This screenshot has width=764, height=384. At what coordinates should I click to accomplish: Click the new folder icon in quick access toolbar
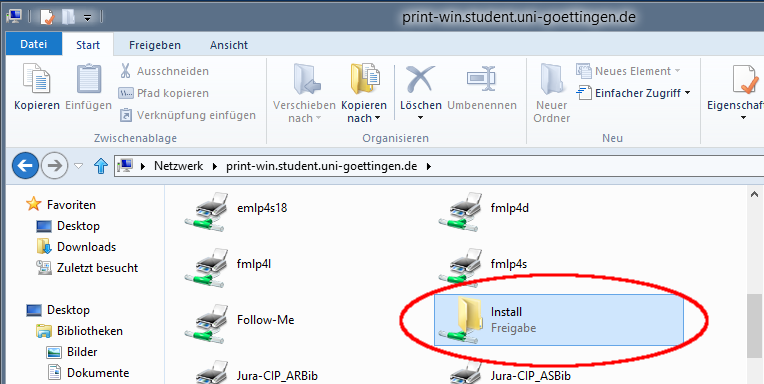coord(68,17)
